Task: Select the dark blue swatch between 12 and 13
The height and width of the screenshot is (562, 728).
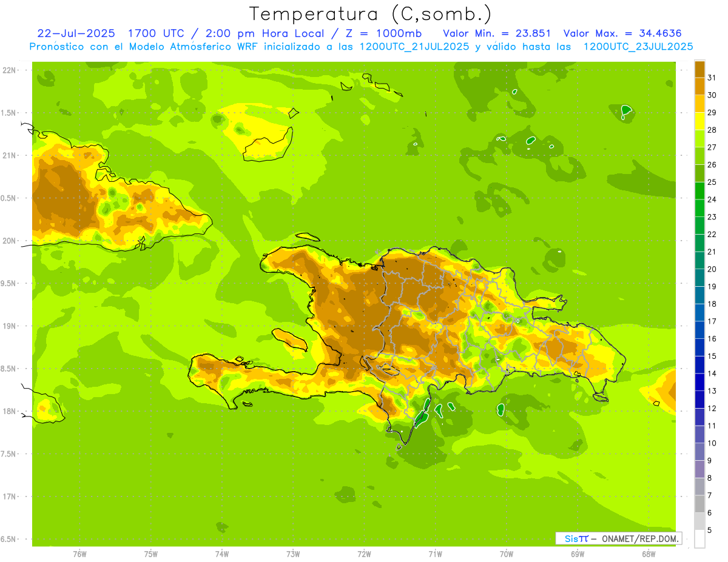Action: click(699, 400)
